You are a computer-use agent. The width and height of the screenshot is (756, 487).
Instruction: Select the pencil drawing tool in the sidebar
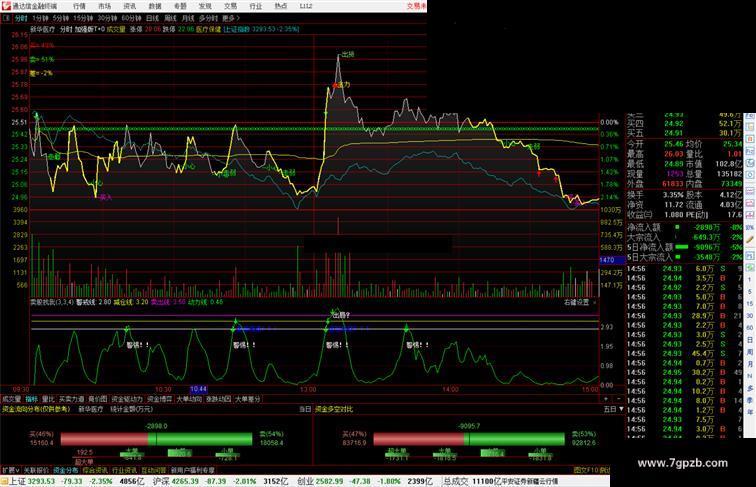pos(750,240)
